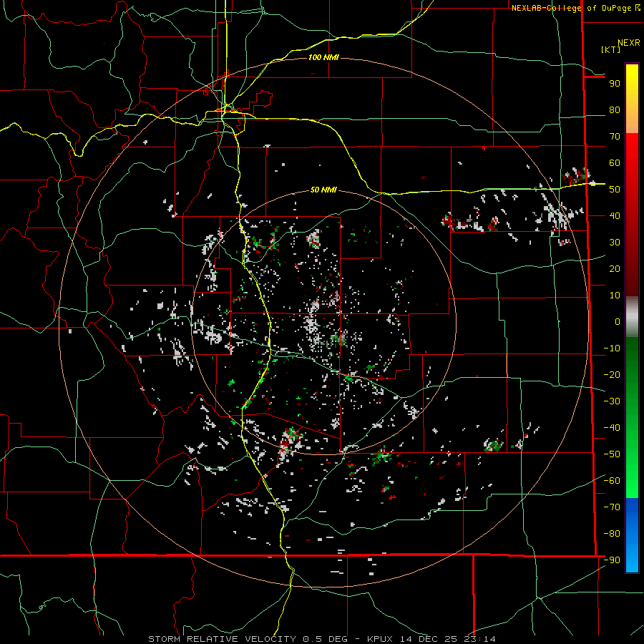Pick the blue segment at the scale's bottom
644x644 pixels.
[x=632, y=535]
